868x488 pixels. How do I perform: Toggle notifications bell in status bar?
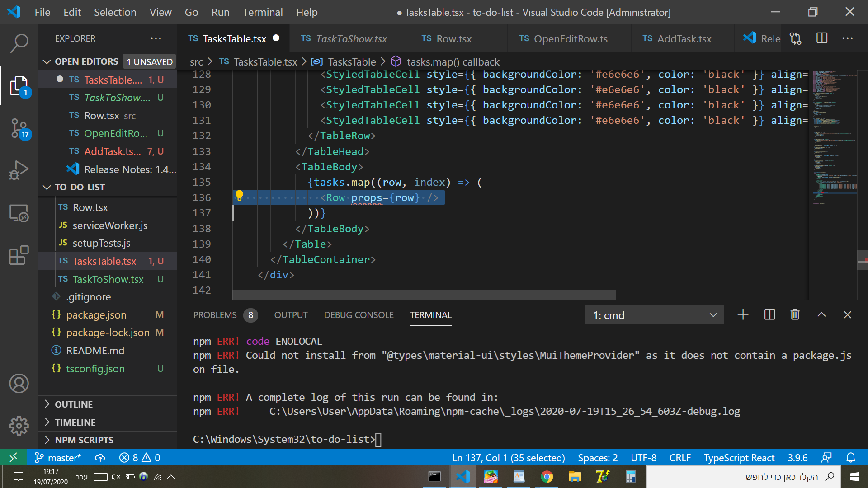850,458
